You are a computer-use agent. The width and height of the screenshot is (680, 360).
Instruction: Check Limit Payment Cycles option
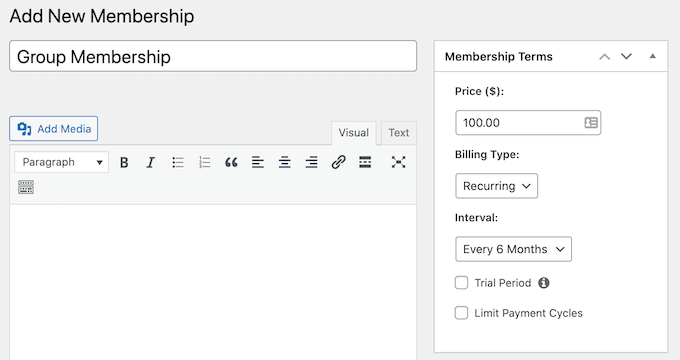(461, 313)
